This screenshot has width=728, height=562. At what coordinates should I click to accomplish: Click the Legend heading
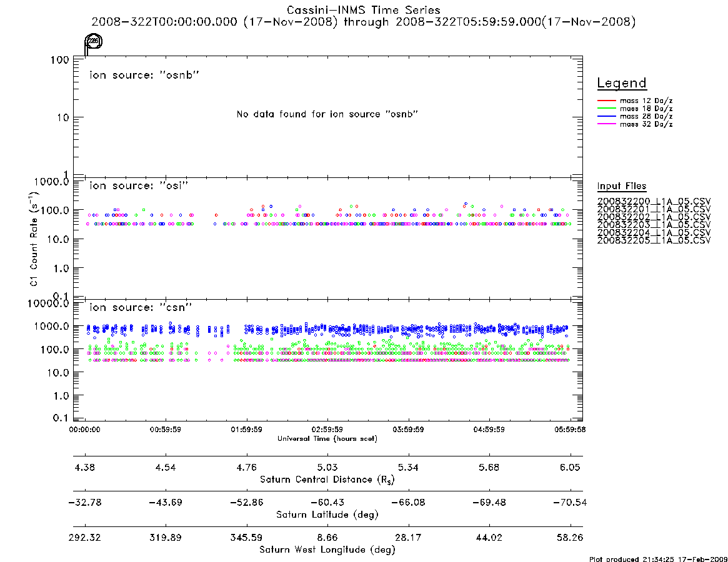click(x=622, y=83)
